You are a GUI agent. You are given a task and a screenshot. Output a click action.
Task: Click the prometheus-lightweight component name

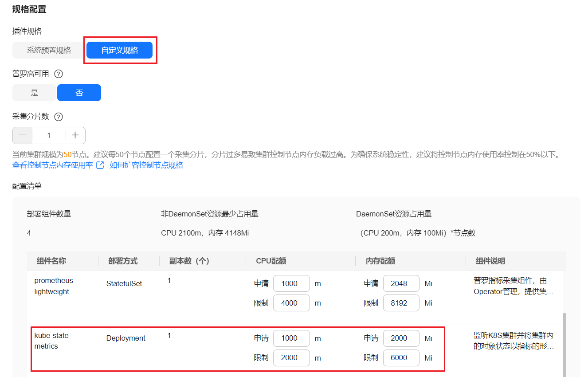(x=55, y=286)
